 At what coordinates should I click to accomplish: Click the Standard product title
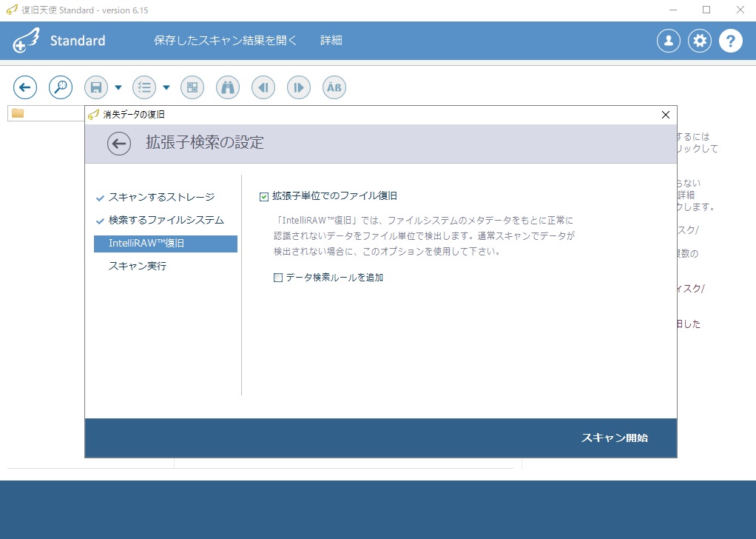click(78, 41)
